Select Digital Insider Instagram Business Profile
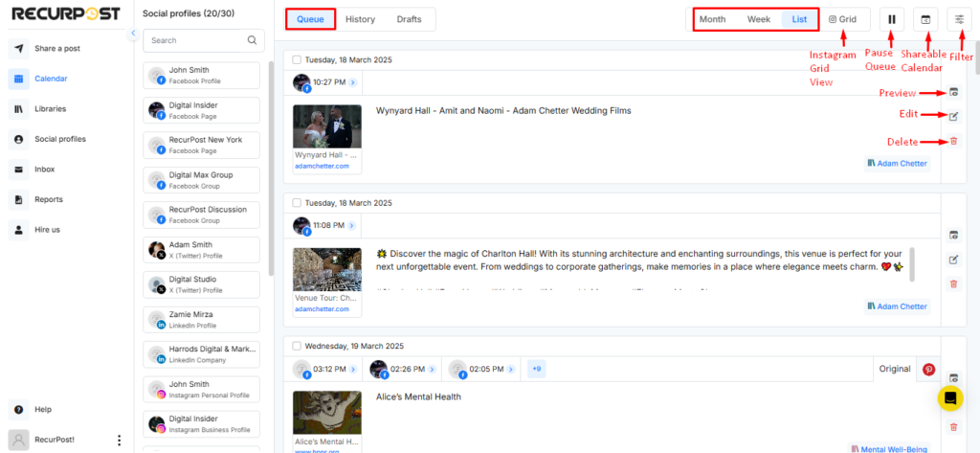 tap(201, 423)
